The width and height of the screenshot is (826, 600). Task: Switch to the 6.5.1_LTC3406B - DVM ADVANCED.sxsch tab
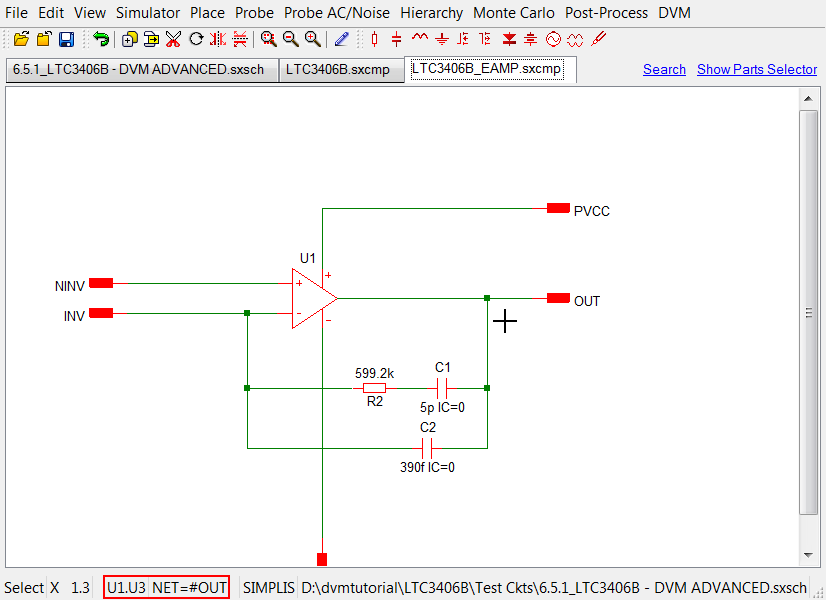139,70
